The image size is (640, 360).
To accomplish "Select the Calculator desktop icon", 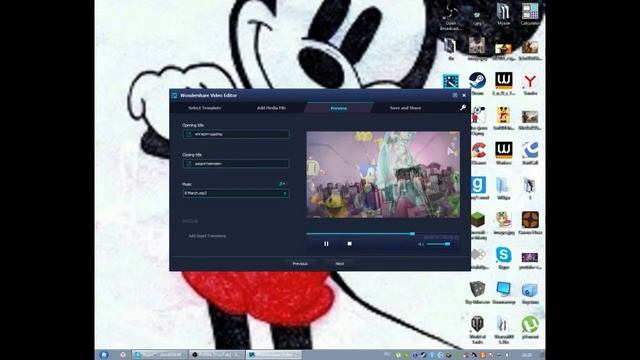I will pos(530,15).
